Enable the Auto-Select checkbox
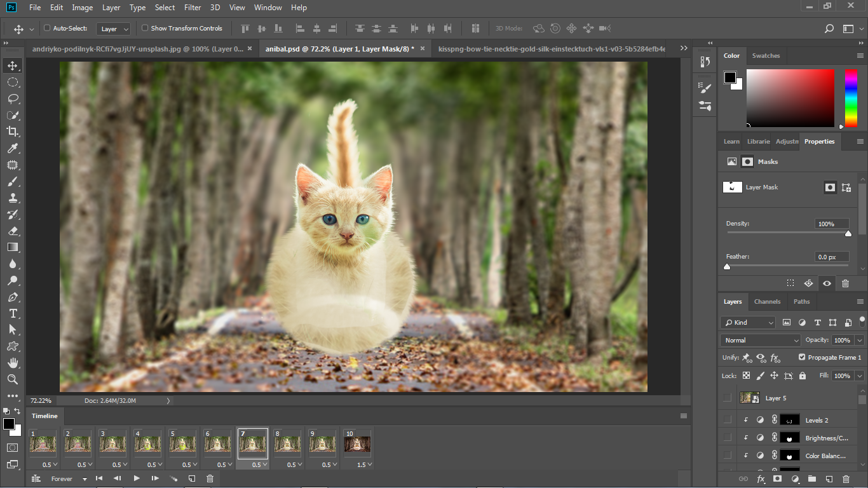Image resolution: width=868 pixels, height=488 pixels. 47,28
